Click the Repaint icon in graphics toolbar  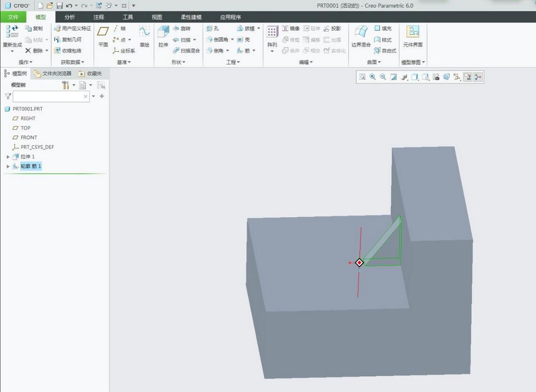coord(394,77)
